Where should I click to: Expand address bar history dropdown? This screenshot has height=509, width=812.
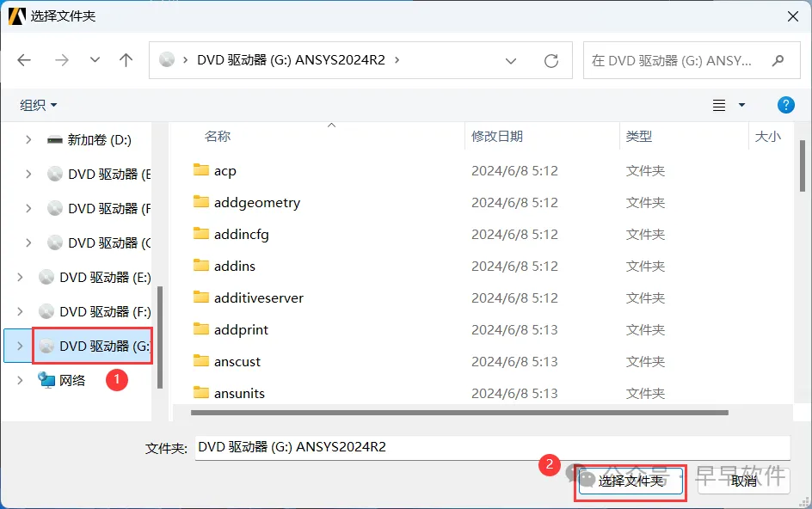point(511,61)
